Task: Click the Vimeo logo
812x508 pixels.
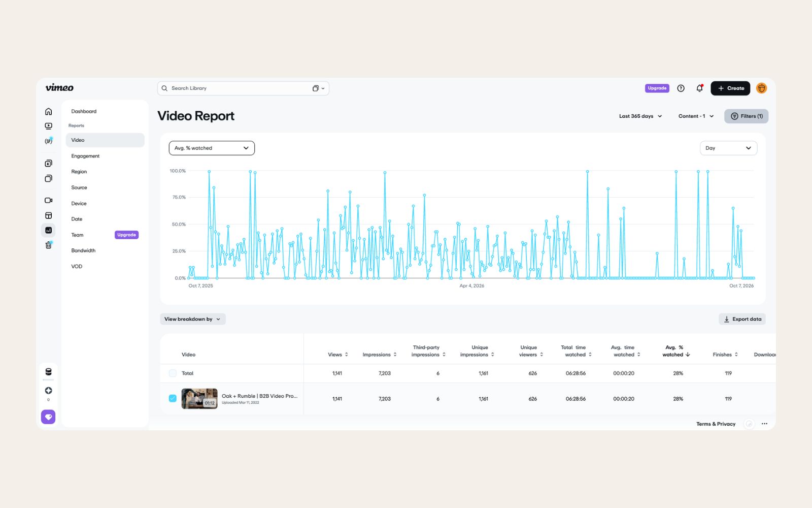Action: [59, 88]
